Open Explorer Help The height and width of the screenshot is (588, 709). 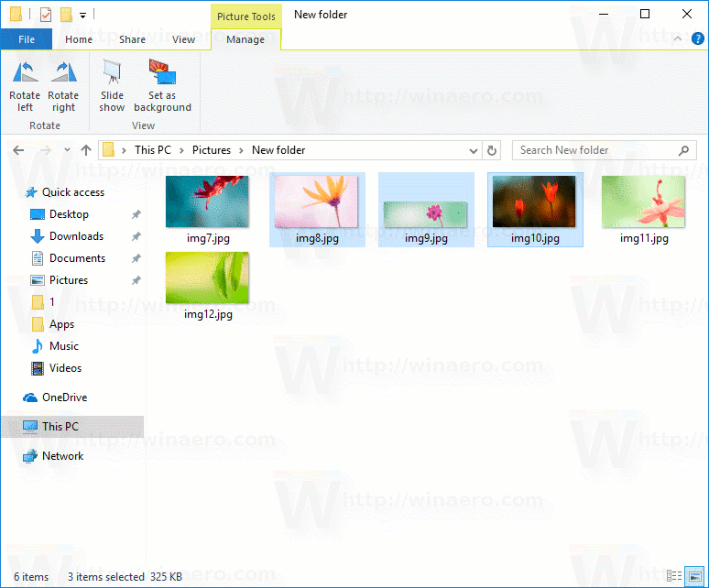pos(698,38)
